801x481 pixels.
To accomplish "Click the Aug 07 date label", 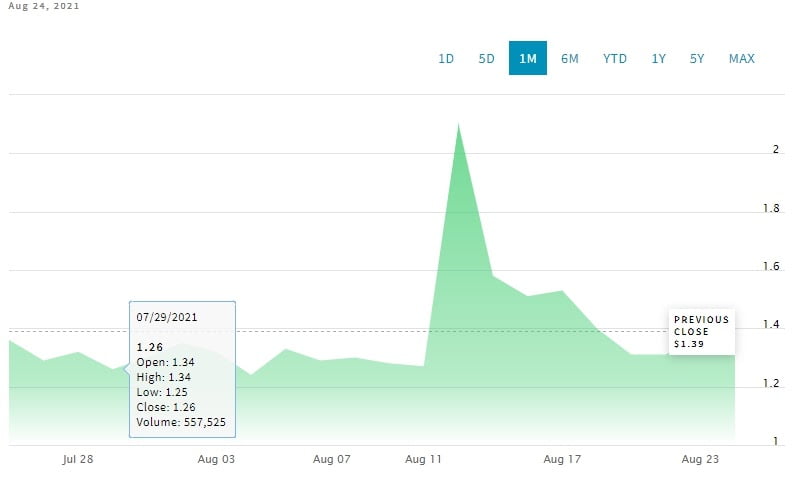I will [x=332, y=460].
